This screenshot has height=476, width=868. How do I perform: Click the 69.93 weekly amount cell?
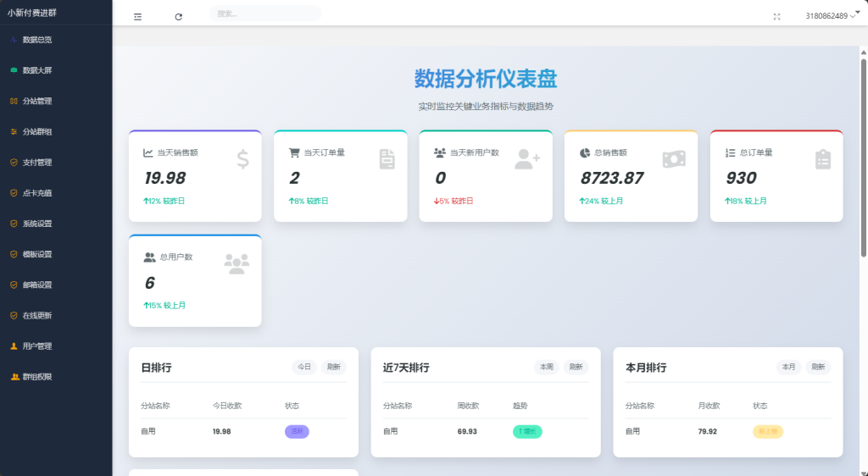point(467,432)
